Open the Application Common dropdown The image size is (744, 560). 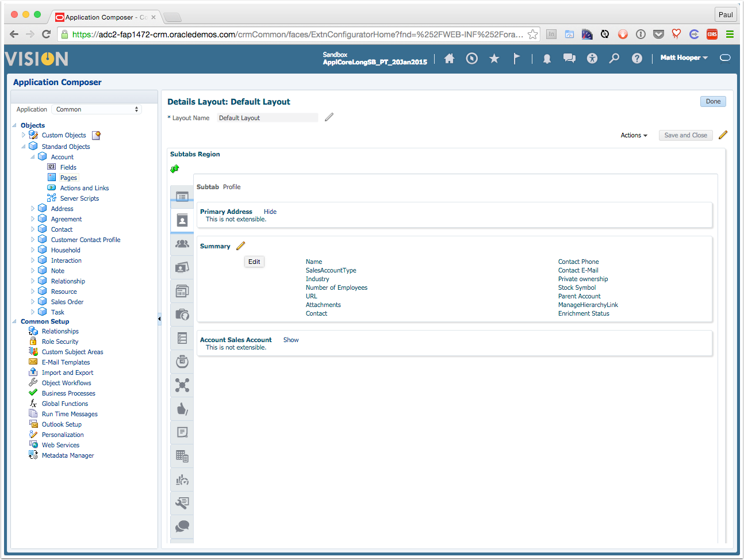97,109
